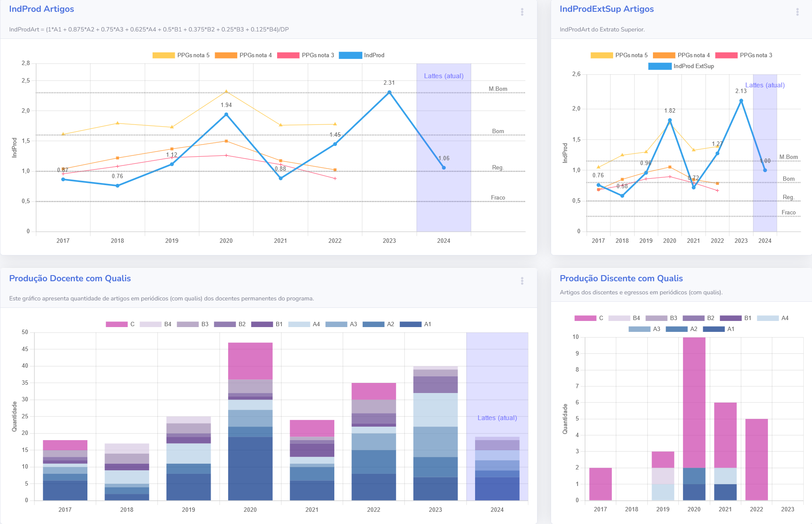Click B2 color swatch in Produção Discente legend
This screenshot has width=812, height=524.
[x=694, y=318]
